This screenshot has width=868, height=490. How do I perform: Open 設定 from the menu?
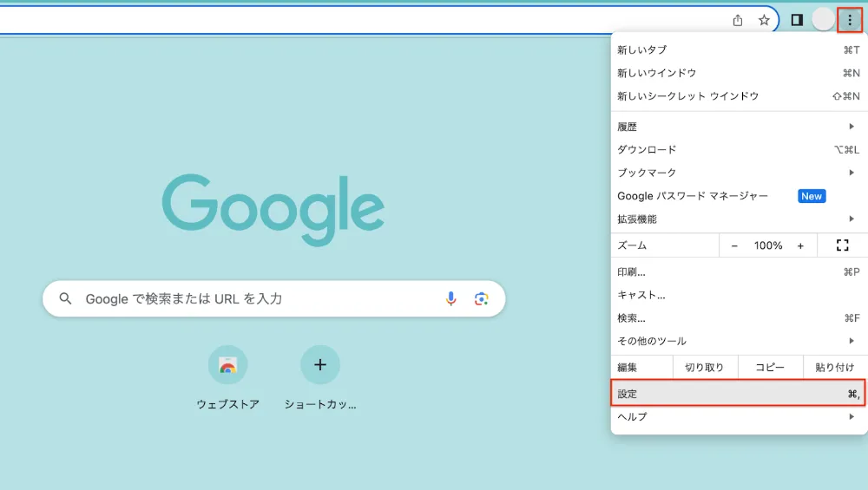(x=738, y=394)
